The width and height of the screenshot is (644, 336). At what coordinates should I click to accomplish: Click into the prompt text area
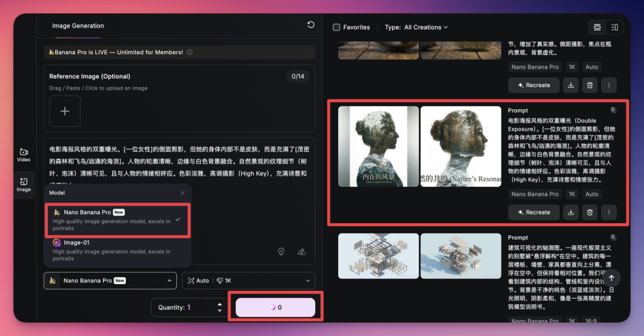click(179, 161)
